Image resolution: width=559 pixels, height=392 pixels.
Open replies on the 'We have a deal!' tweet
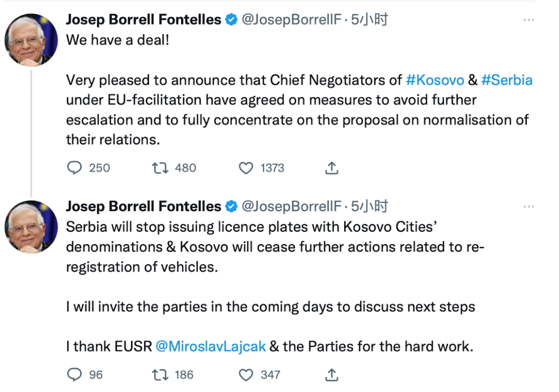[x=75, y=168]
